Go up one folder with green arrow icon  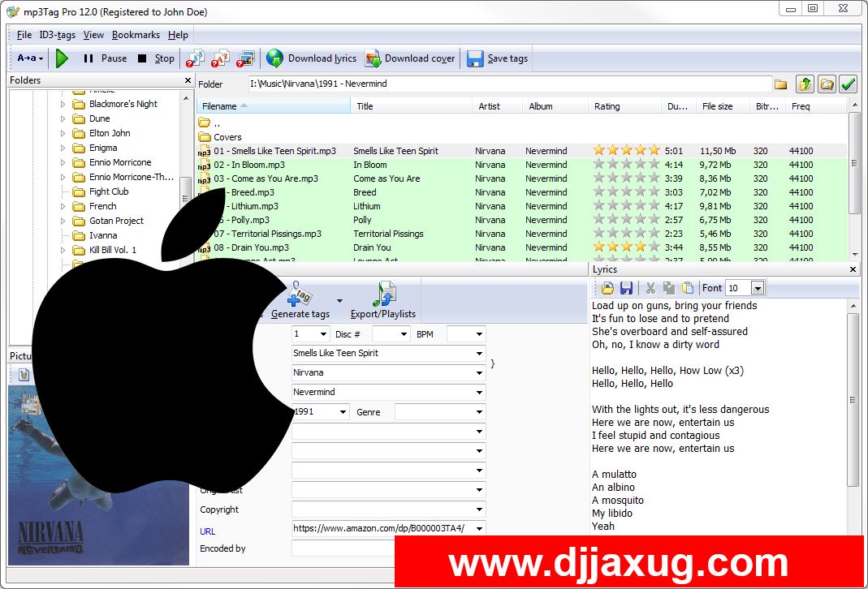(805, 84)
